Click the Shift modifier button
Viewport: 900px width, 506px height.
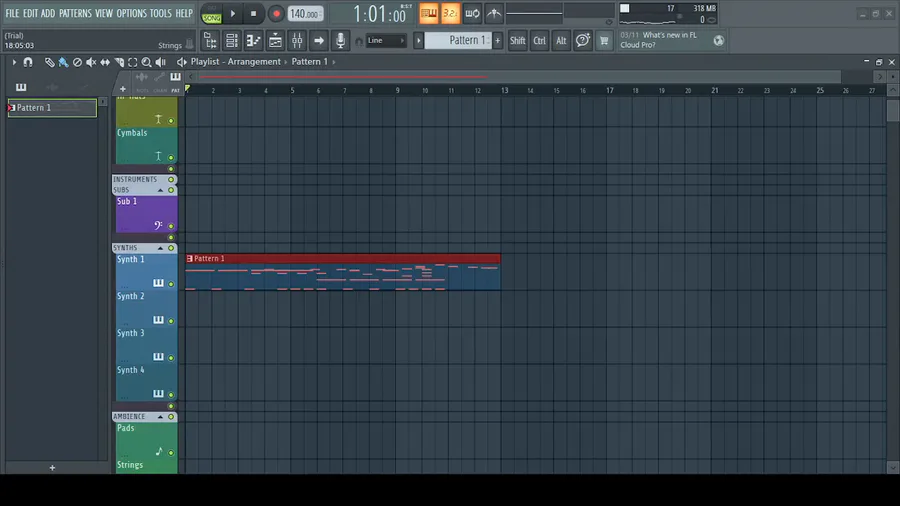click(x=518, y=41)
